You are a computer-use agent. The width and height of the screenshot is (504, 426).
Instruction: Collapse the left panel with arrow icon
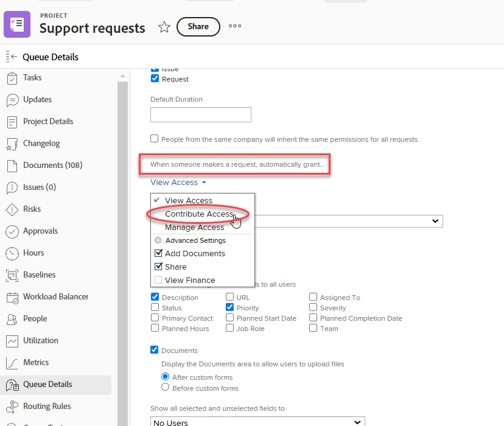coord(11,57)
